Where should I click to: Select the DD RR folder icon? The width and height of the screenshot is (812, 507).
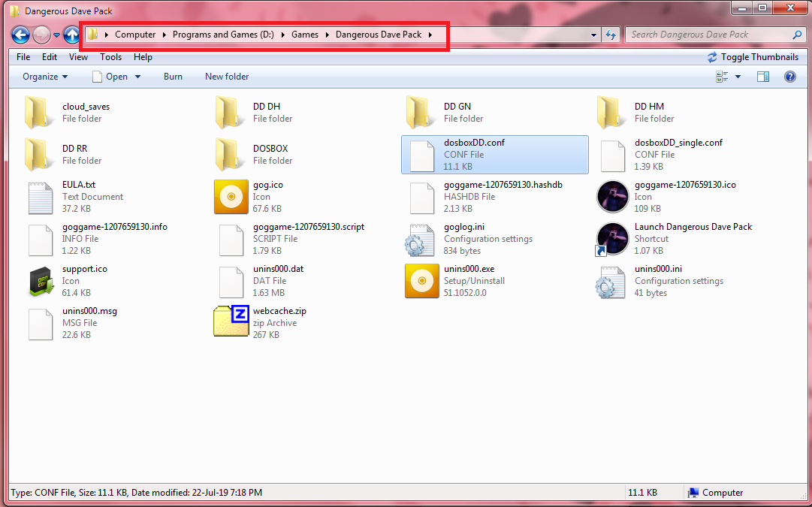coord(38,154)
